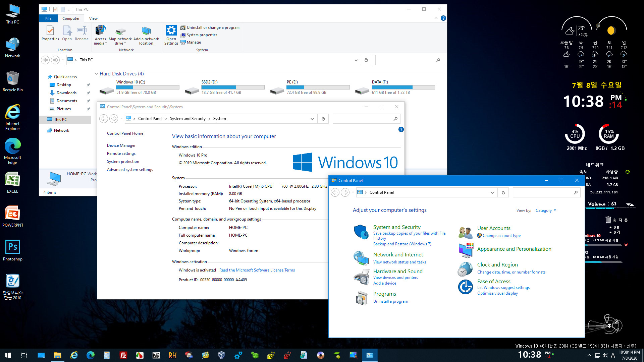Click Windows Start button
The height and width of the screenshot is (362, 644).
[x=8, y=355]
